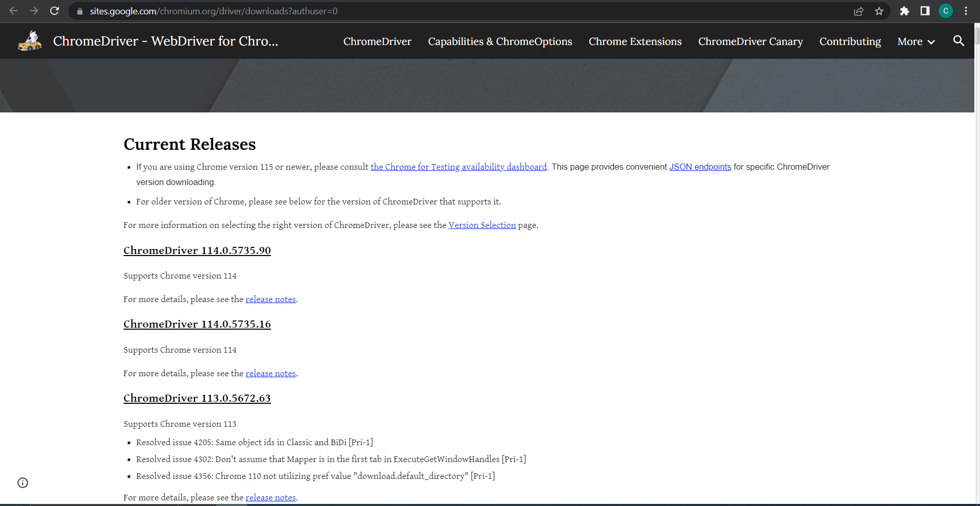Open the side panel icon in Chrome toolbar

point(924,11)
